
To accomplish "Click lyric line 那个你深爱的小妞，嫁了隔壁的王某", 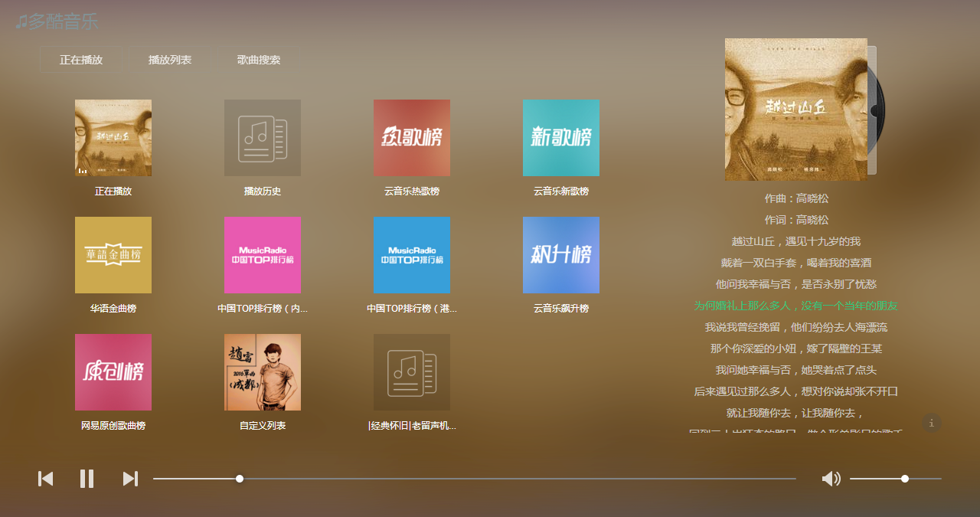I will pos(796,348).
